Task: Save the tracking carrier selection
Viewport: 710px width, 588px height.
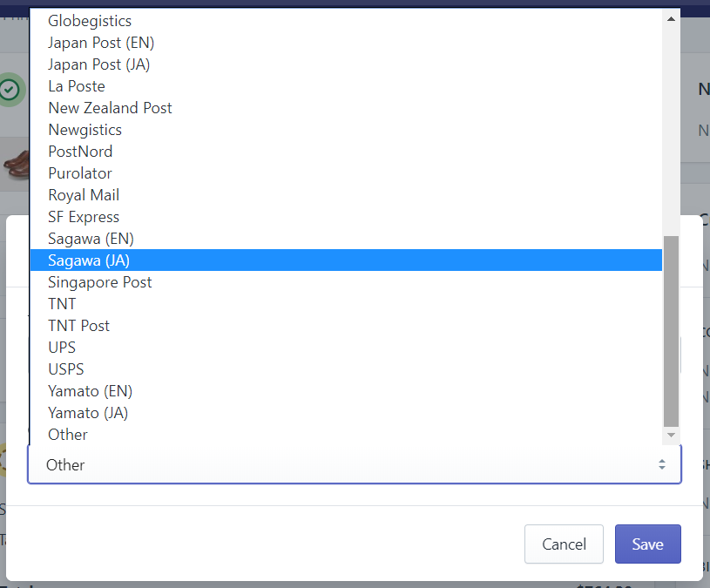Action: coord(647,544)
